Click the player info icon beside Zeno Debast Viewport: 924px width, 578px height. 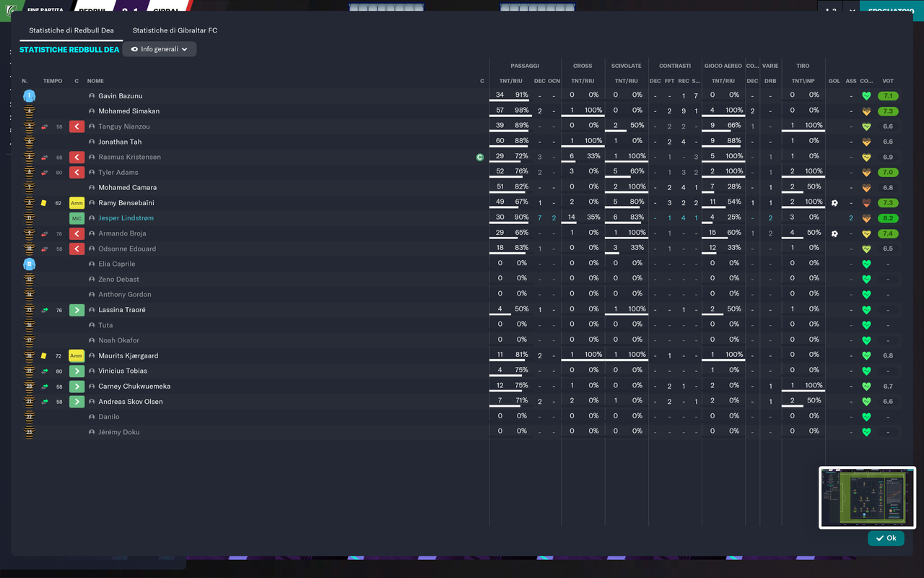(x=92, y=280)
